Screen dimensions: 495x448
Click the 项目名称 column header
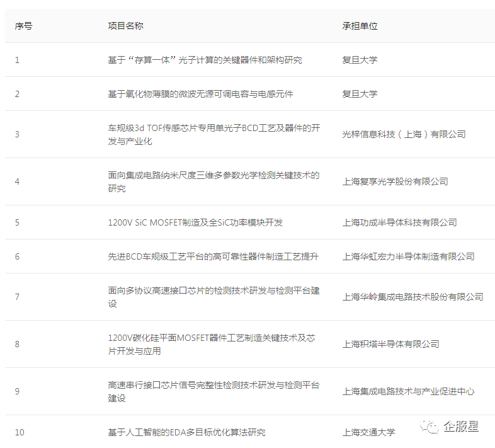(x=126, y=26)
